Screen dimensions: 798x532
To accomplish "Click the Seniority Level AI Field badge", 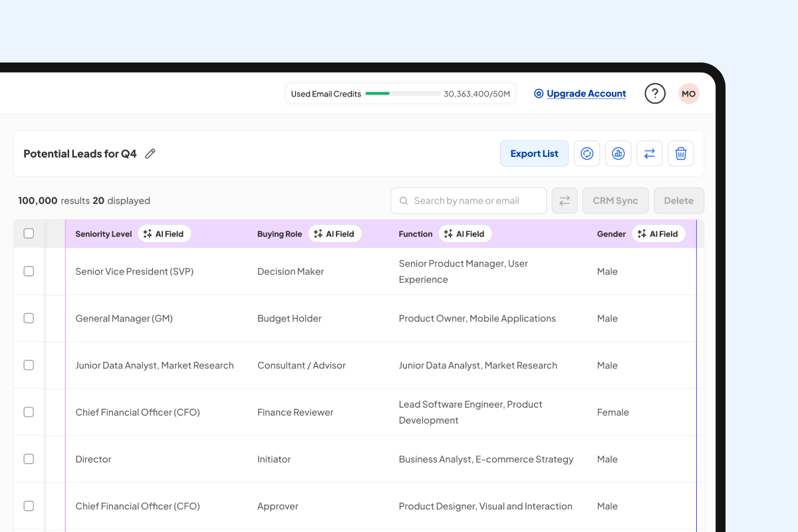I will point(164,234).
